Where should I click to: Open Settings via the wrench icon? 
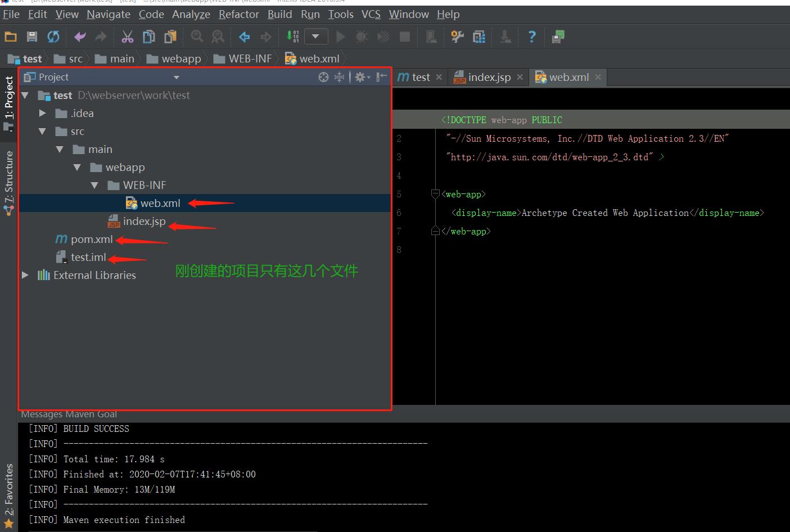(x=457, y=37)
